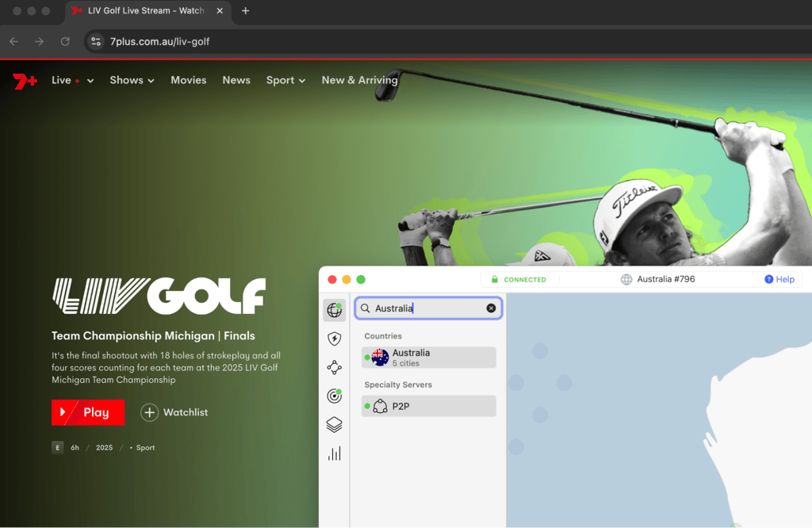This screenshot has height=528, width=812.
Task: Open the Meshnet nodes sidebar icon
Action: point(335,368)
